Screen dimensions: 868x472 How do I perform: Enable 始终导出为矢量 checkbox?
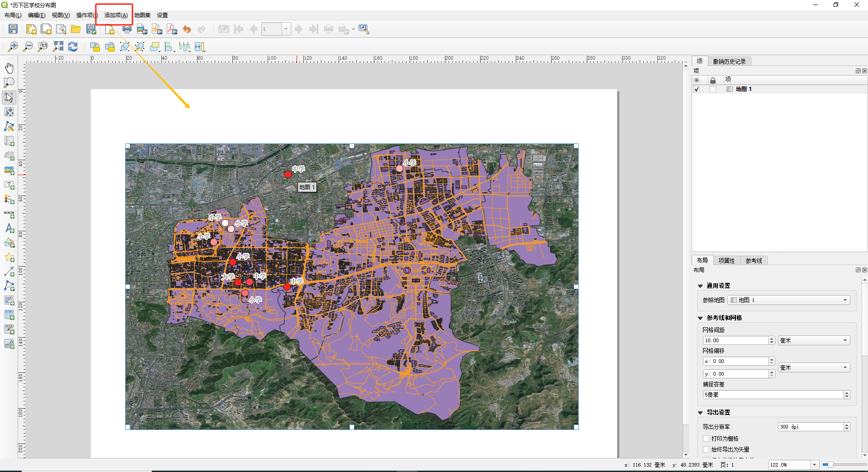[x=706, y=449]
